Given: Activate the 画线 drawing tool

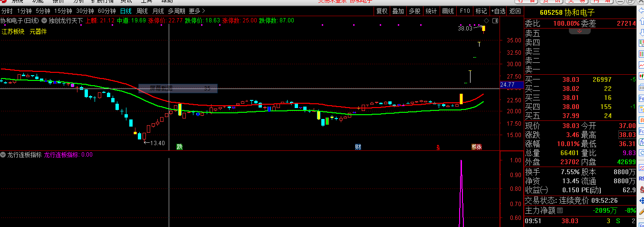Looking at the screenshot, I should (x=448, y=11).
